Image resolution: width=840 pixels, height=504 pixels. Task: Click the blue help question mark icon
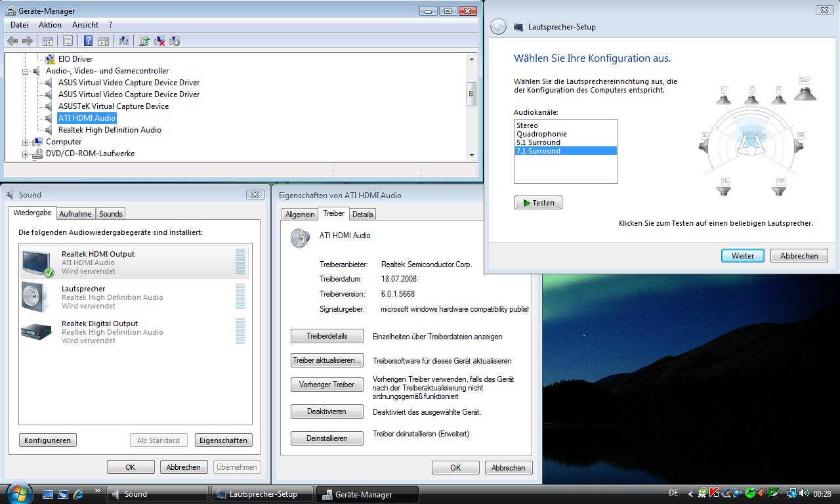pos(88,41)
